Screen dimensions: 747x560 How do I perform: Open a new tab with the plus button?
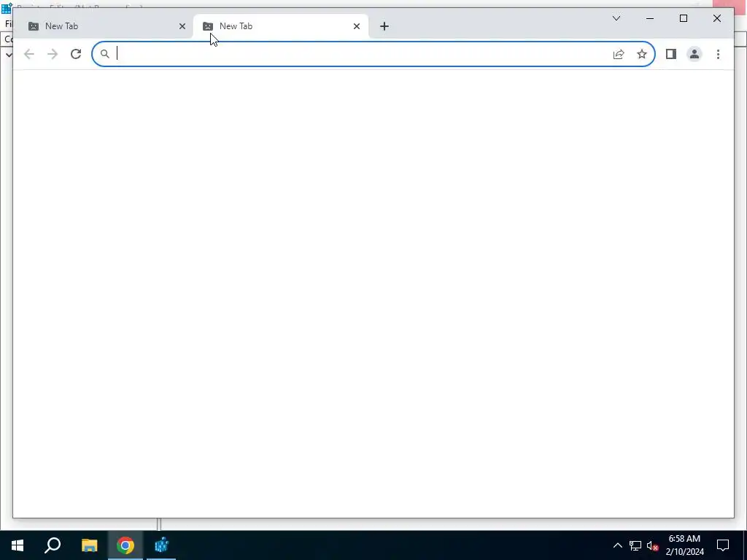(384, 26)
